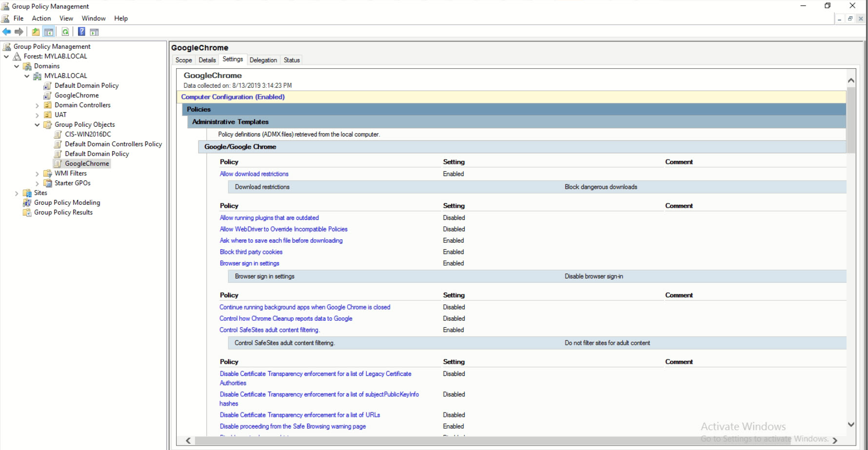The height and width of the screenshot is (450, 868).
Task: Click the WMI Filters folder icon
Action: pyautogui.click(x=48, y=173)
